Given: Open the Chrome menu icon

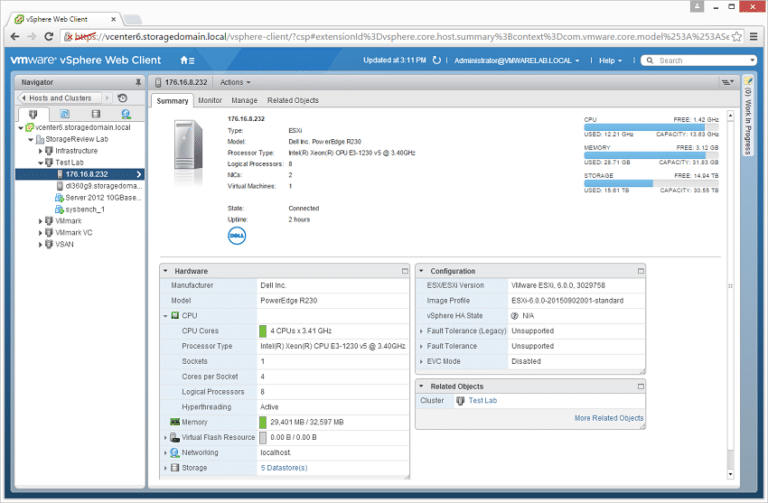Looking at the screenshot, I should [x=754, y=36].
